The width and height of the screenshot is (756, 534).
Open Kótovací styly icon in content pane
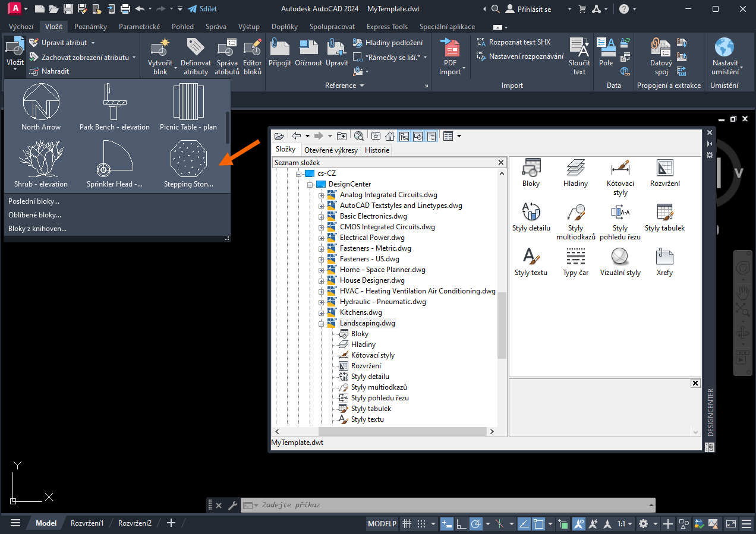(x=620, y=177)
